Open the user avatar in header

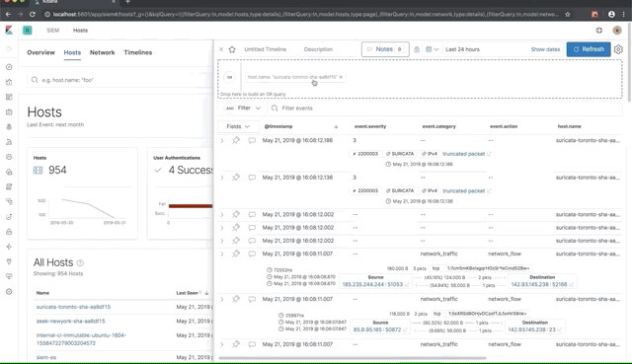coord(617,31)
